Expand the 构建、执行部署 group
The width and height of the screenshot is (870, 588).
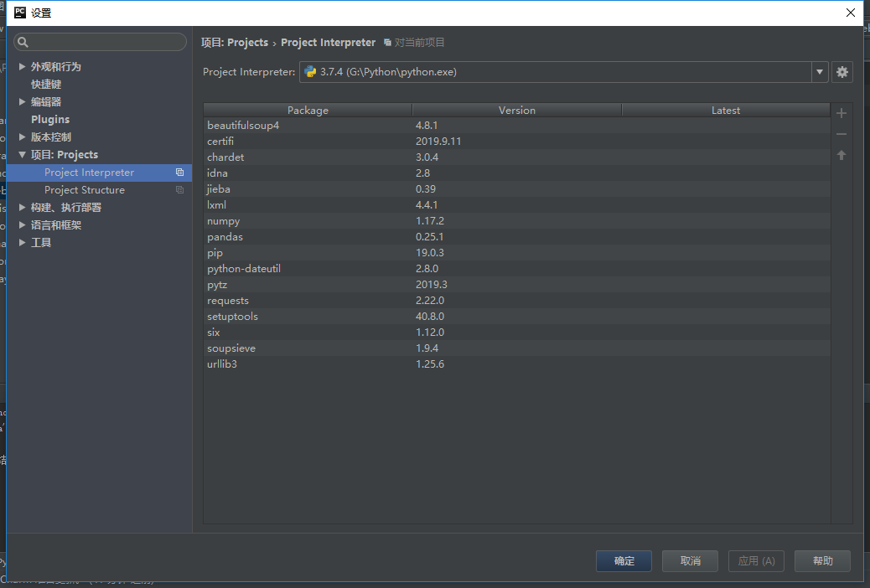point(22,208)
